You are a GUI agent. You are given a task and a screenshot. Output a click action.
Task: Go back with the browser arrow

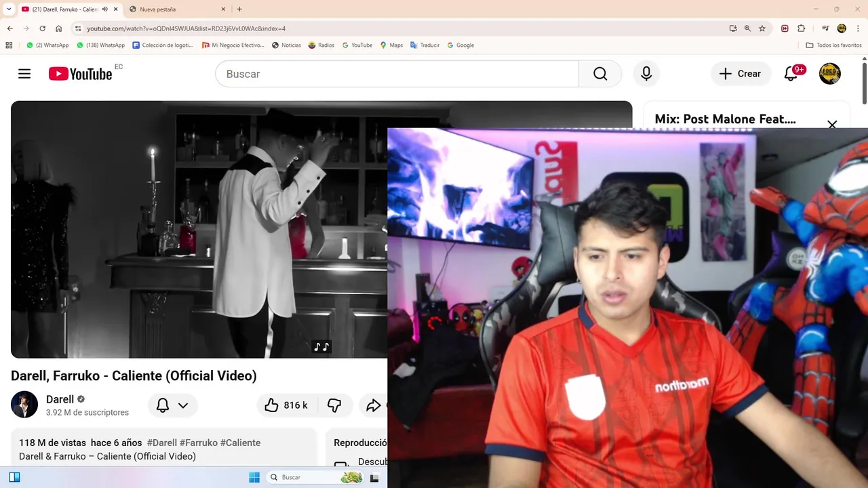pos(9,28)
